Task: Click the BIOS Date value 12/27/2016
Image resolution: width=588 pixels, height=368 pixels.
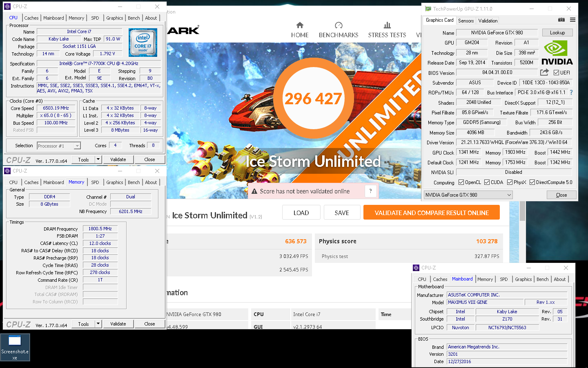Action: 507,361
